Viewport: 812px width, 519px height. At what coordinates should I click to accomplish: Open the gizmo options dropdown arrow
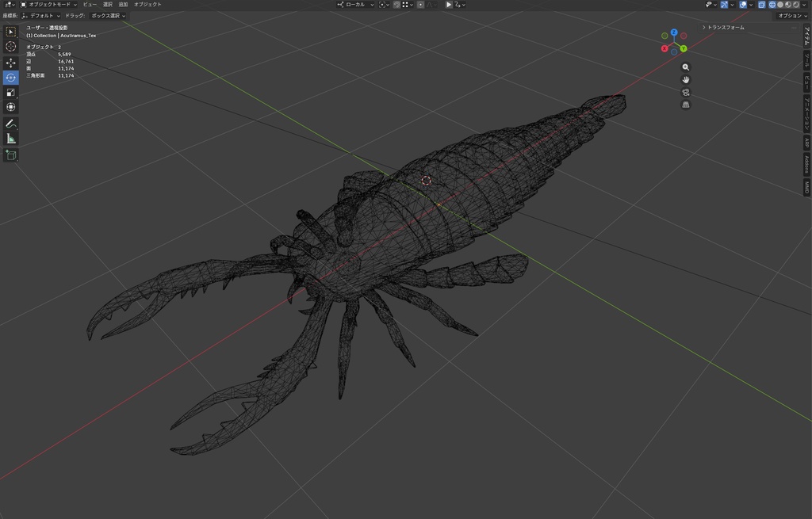[732, 5]
